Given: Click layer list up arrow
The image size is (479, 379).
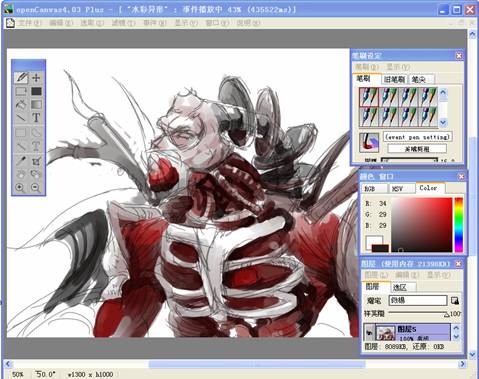Looking at the screenshot, I should (x=456, y=328).
